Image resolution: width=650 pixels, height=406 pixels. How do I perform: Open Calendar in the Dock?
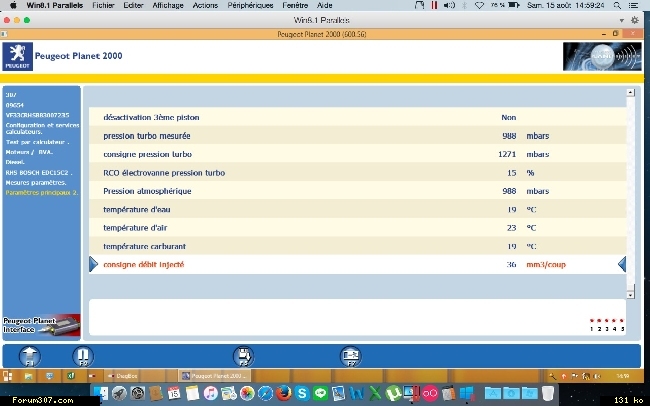[x=174, y=393]
